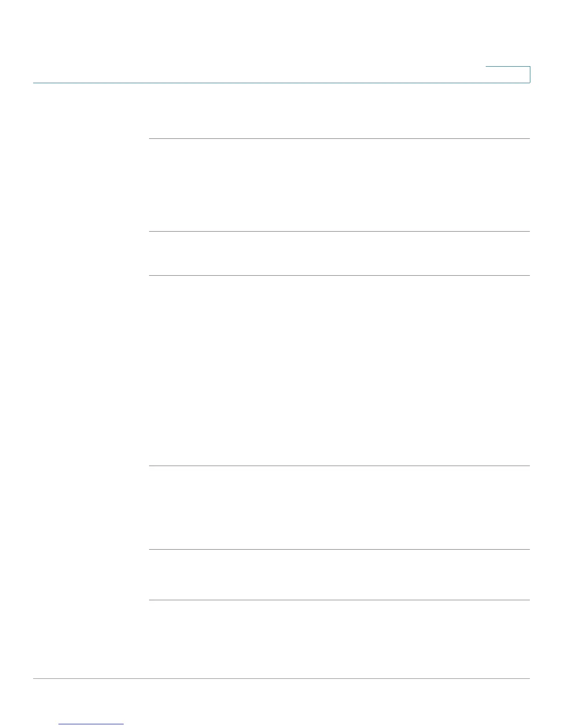Screen dimensions: 563x728
Task: Click the top border of the second table
Action: (339, 466)
